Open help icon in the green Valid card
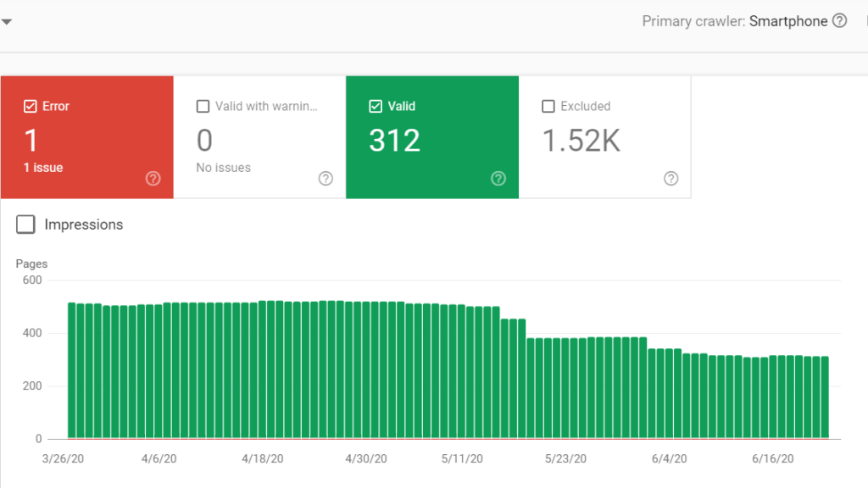The width and height of the screenshot is (868, 488). 498,178
